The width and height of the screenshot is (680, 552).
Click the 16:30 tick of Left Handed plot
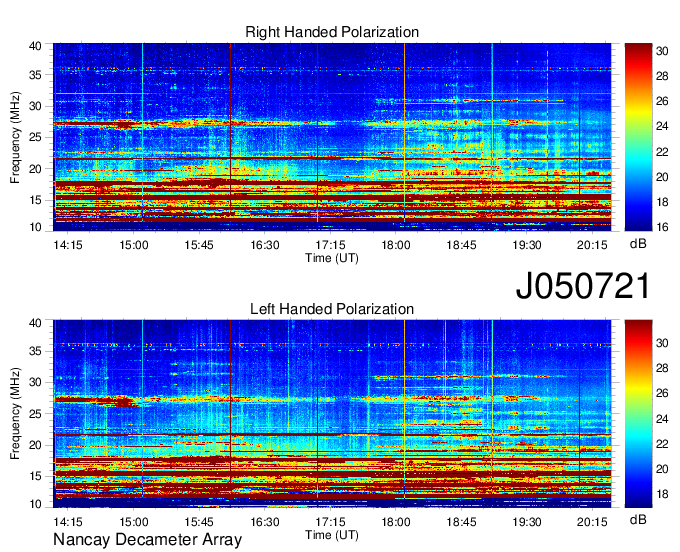pos(265,522)
